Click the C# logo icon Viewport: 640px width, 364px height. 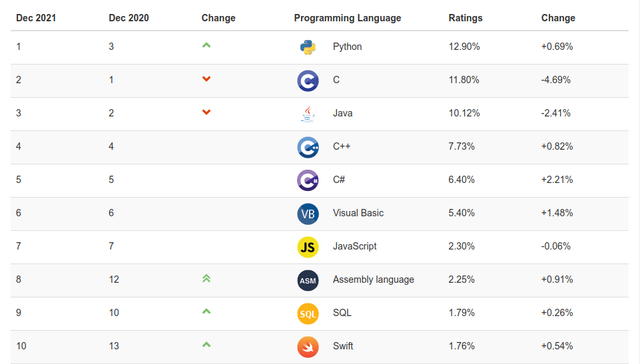[308, 180]
